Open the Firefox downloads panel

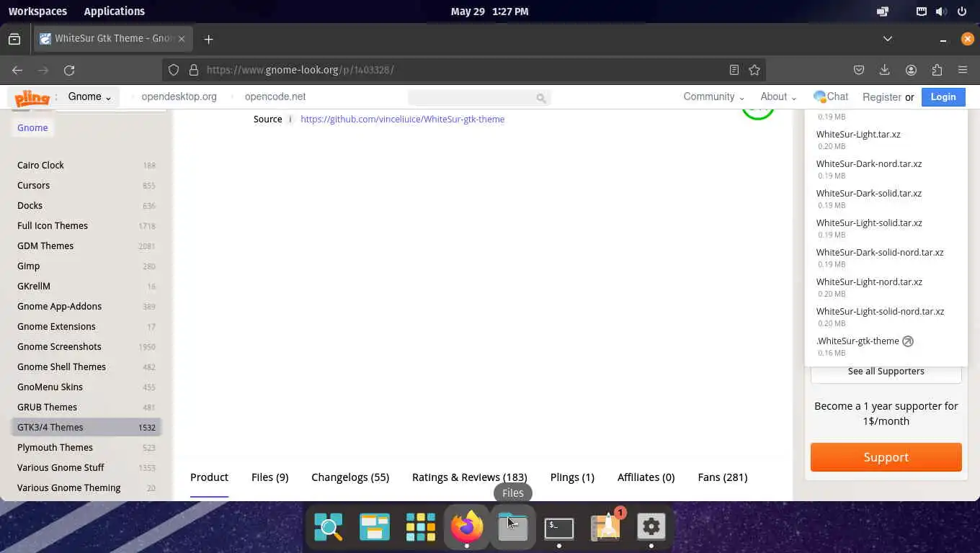(x=885, y=70)
